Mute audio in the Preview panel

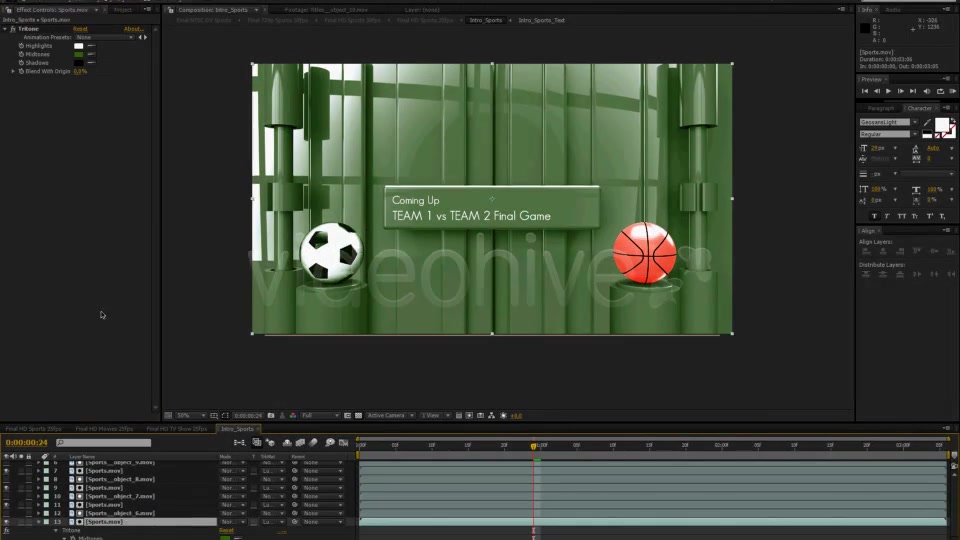coord(926,91)
